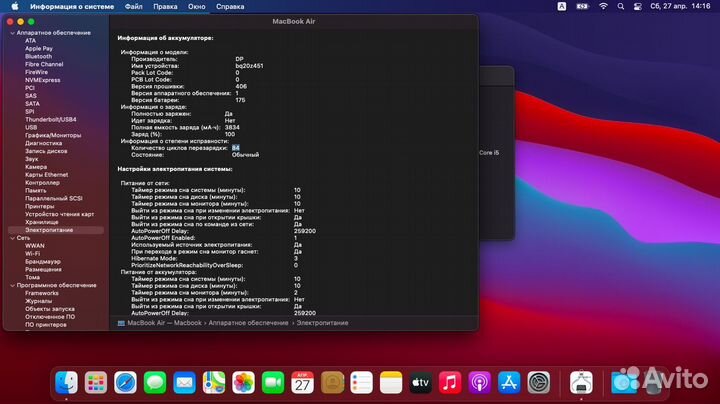Select 'Thunderbolt/USB4' in the sidebar

point(51,120)
